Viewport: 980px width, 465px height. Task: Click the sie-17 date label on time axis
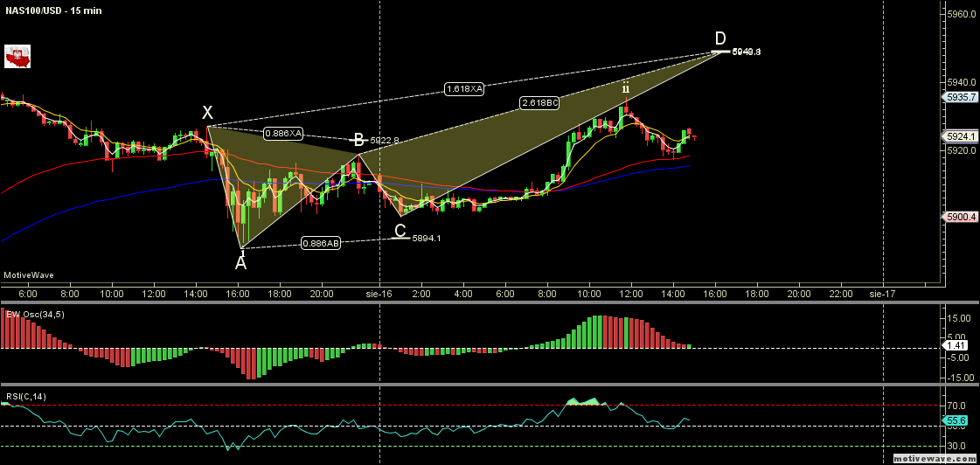pos(883,293)
